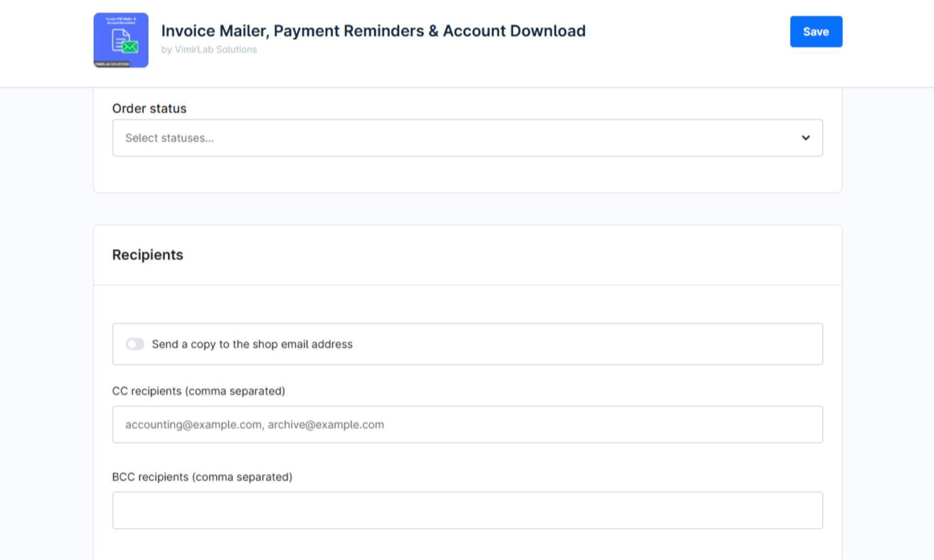
Task: Click the 'CC recipients (comma separated)' label
Action: click(198, 391)
